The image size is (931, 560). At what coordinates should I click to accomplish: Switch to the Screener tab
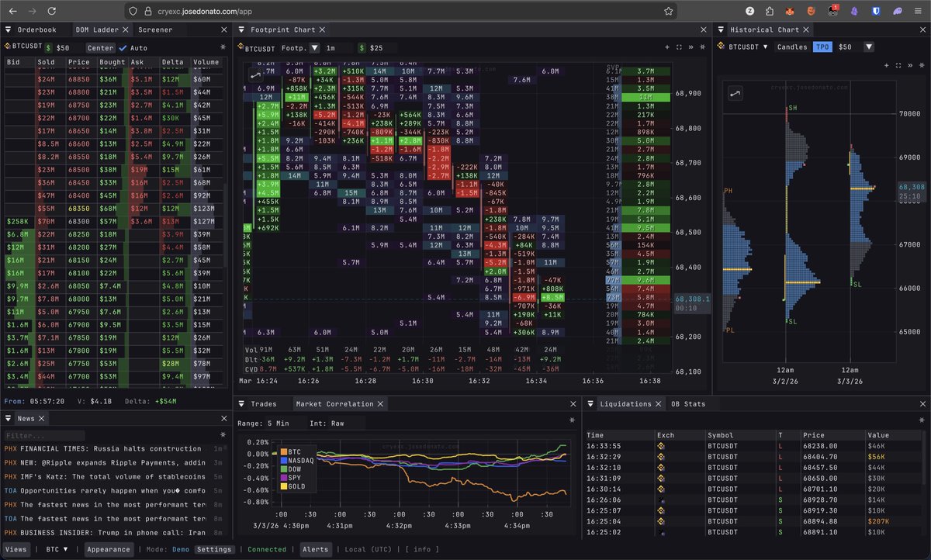(155, 29)
